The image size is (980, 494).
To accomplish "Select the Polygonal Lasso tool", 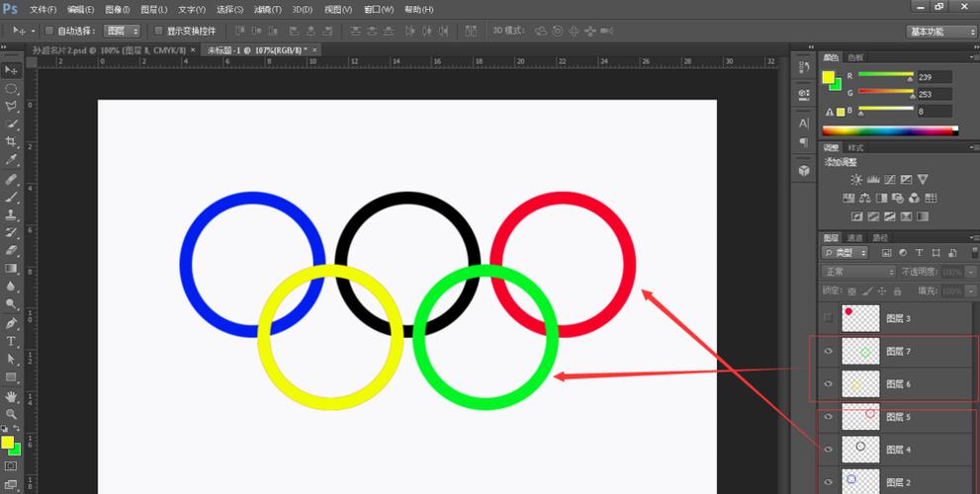I will click(11, 106).
